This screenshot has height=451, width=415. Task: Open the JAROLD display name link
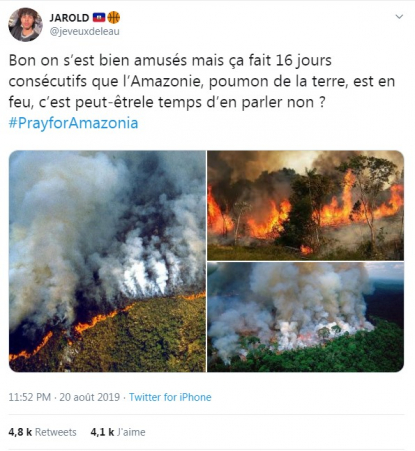pos(69,18)
